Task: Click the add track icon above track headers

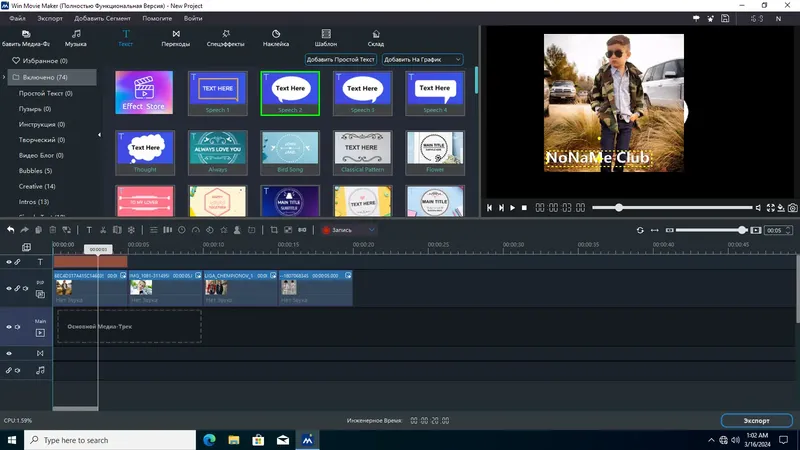Action: [x=26, y=247]
